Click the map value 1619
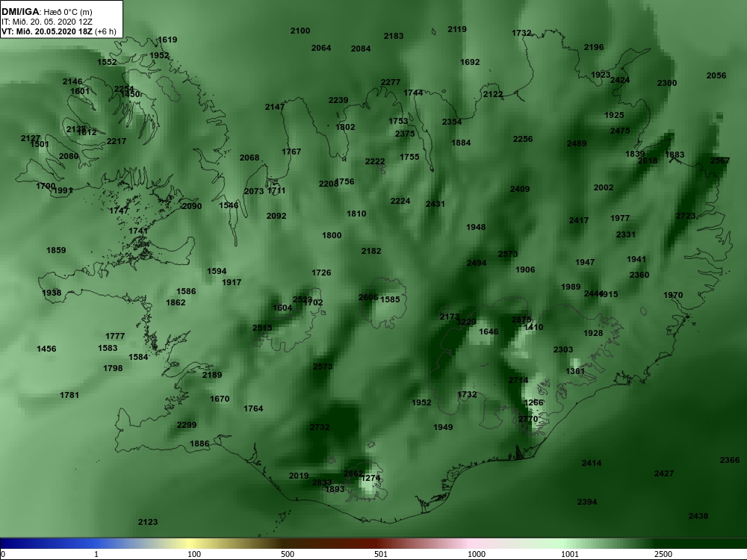747x560 pixels. click(167, 40)
